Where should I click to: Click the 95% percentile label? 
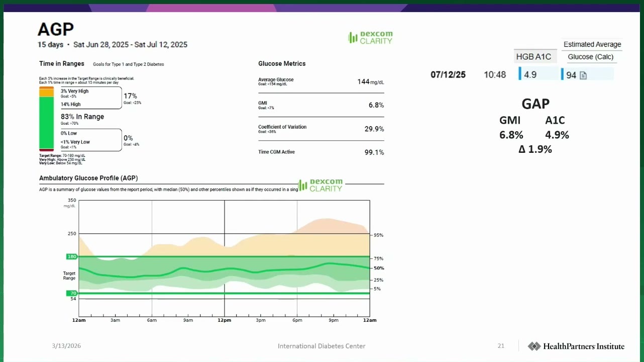pos(379,235)
